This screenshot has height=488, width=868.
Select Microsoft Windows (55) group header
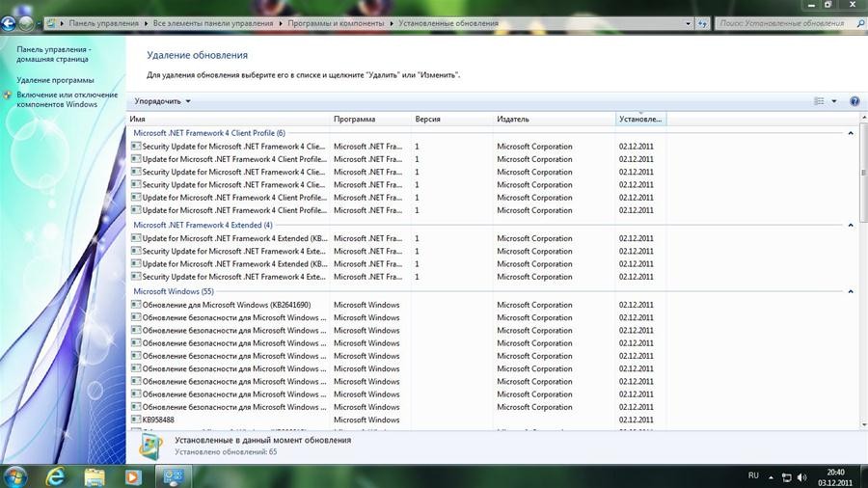[x=174, y=291]
